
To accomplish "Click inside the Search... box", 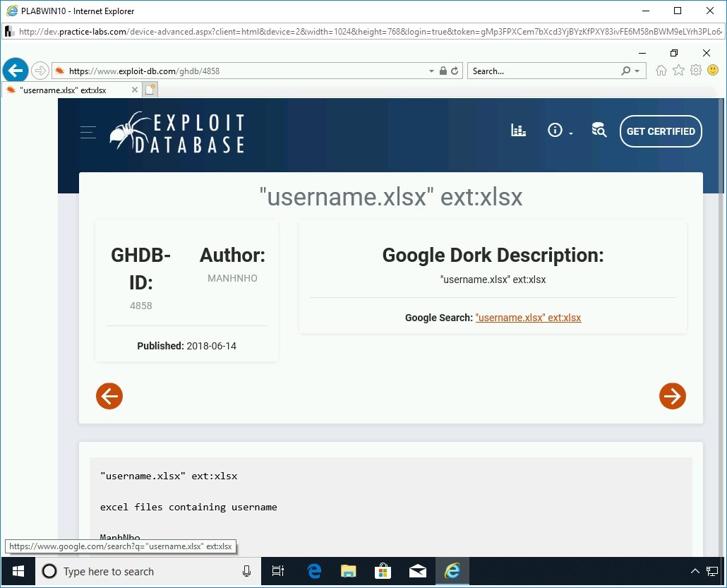I will [543, 71].
